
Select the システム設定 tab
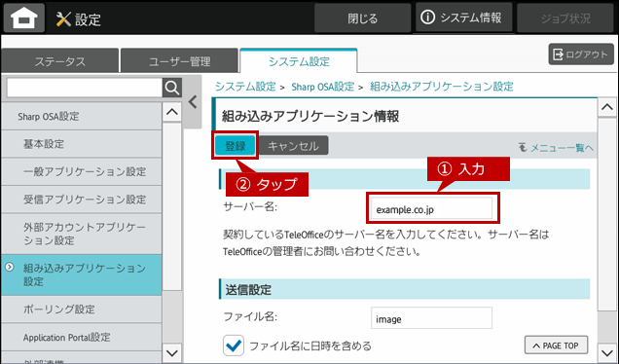pos(299,61)
